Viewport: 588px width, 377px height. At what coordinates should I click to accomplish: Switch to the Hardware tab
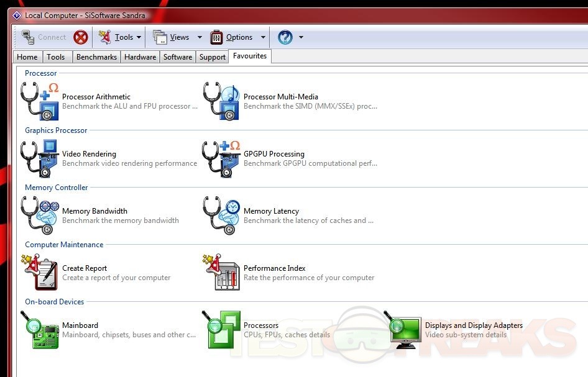click(x=140, y=57)
